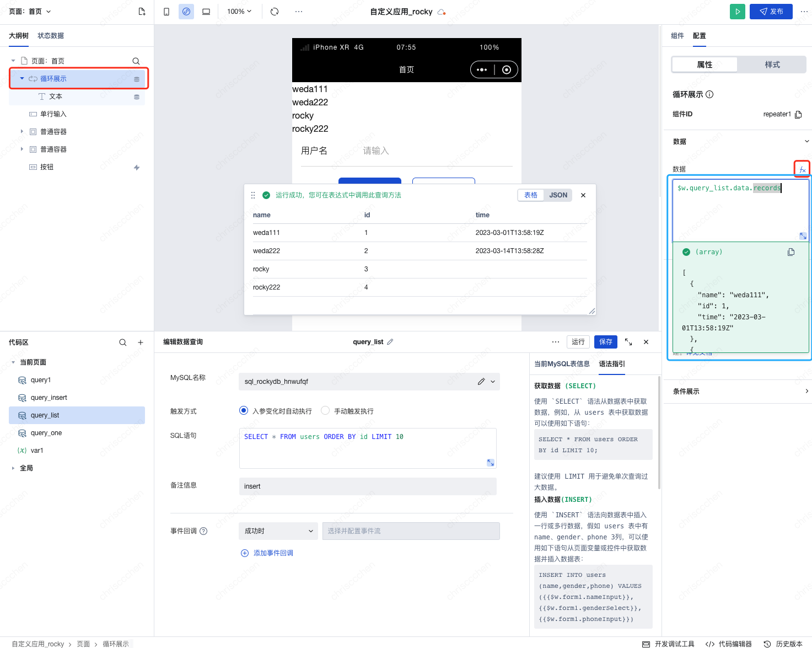
Task: Open the 100% zoom level dropdown
Action: 239,12
